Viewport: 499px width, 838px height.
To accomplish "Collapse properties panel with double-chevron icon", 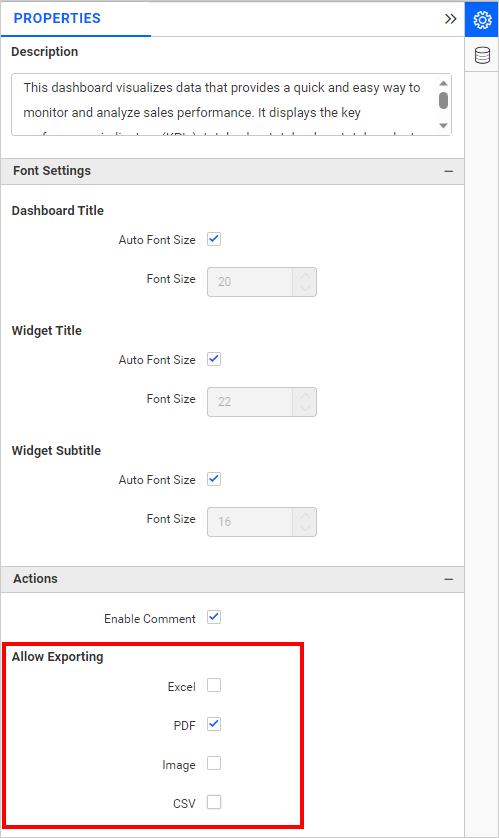I will [450, 19].
